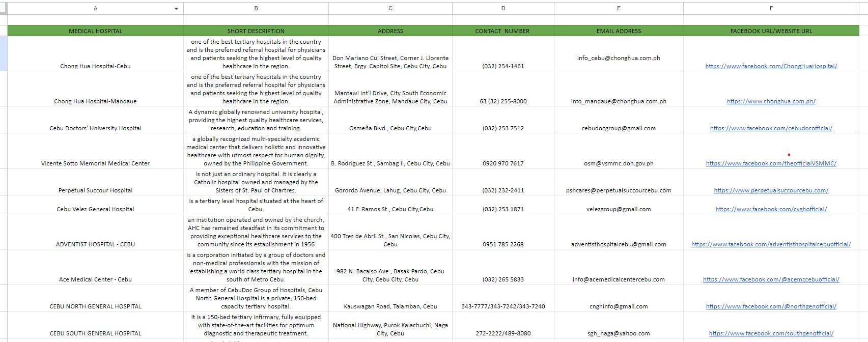Select the Cebu Velez General Hospital cell
The height and width of the screenshot is (342, 868).
[96, 205]
